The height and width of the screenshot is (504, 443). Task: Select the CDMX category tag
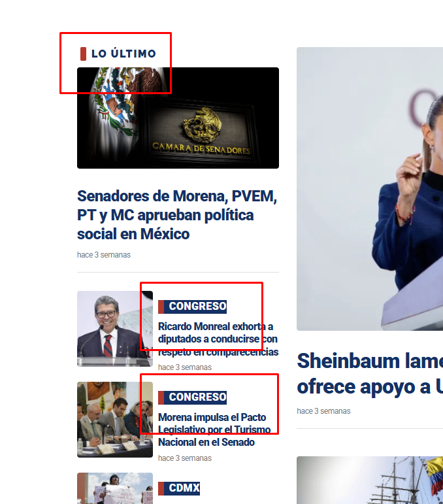click(179, 488)
